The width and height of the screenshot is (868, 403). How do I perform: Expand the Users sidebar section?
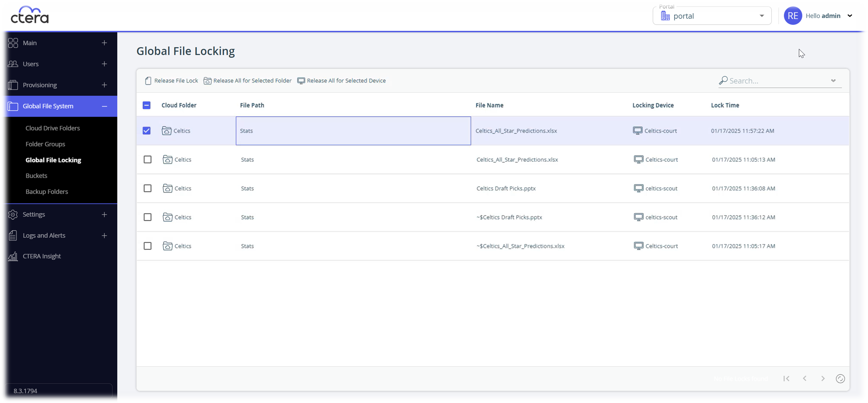104,64
